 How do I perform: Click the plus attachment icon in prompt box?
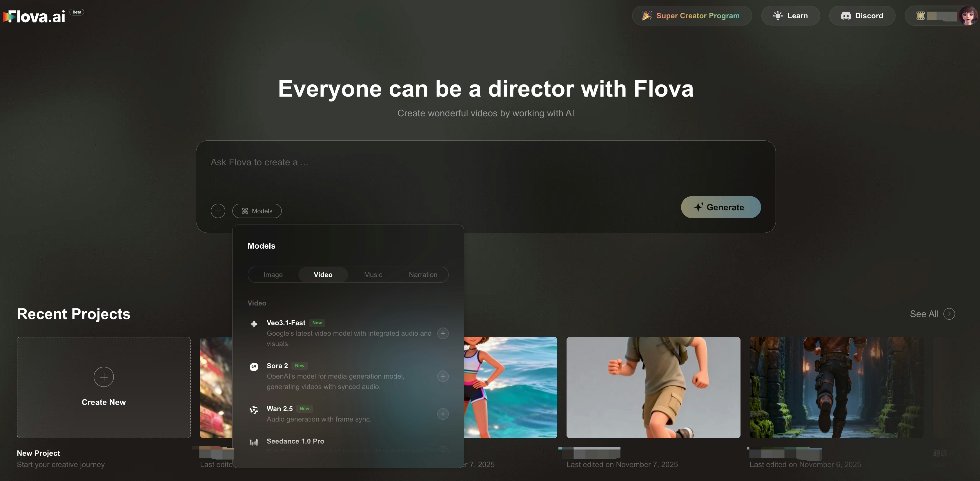[x=218, y=211]
